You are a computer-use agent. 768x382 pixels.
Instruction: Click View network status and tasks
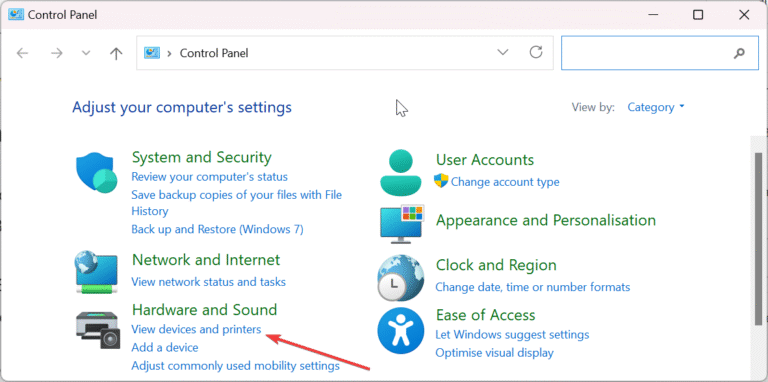point(209,282)
